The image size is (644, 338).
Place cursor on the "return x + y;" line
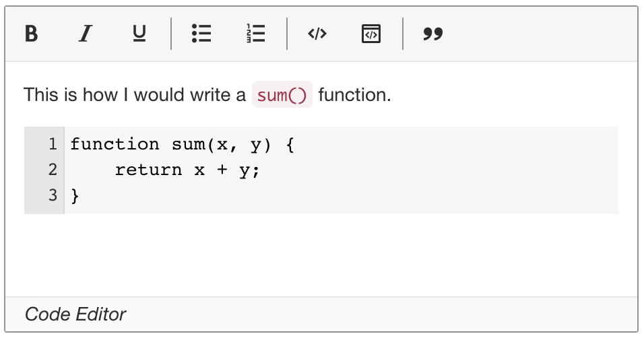click(x=187, y=170)
